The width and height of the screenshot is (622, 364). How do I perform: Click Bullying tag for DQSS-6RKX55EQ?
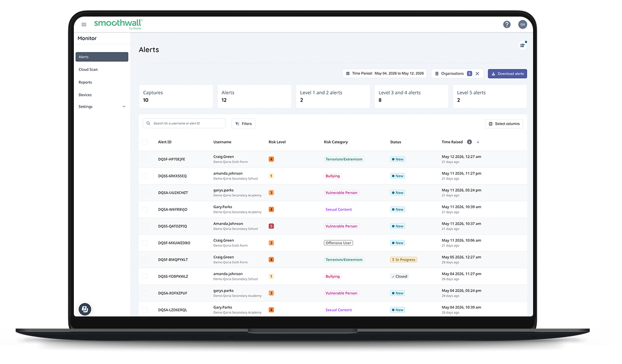coord(333,176)
